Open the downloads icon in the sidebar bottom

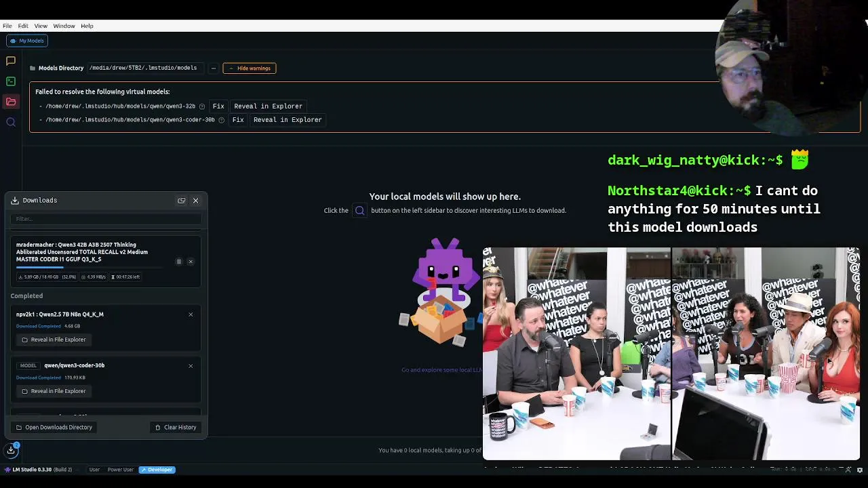(x=12, y=450)
